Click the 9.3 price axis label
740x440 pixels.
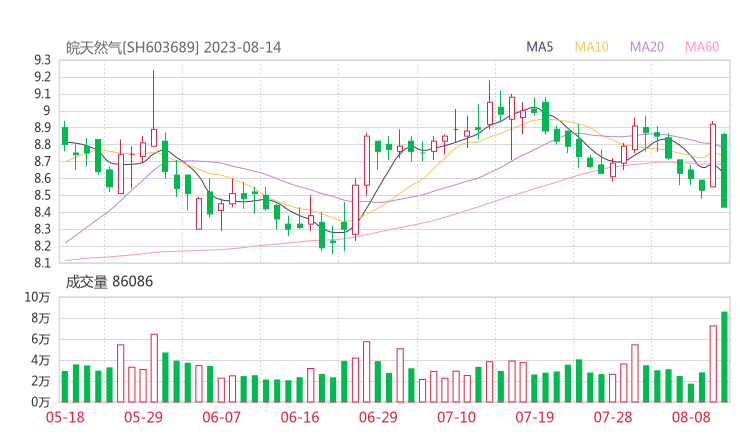click(42, 60)
